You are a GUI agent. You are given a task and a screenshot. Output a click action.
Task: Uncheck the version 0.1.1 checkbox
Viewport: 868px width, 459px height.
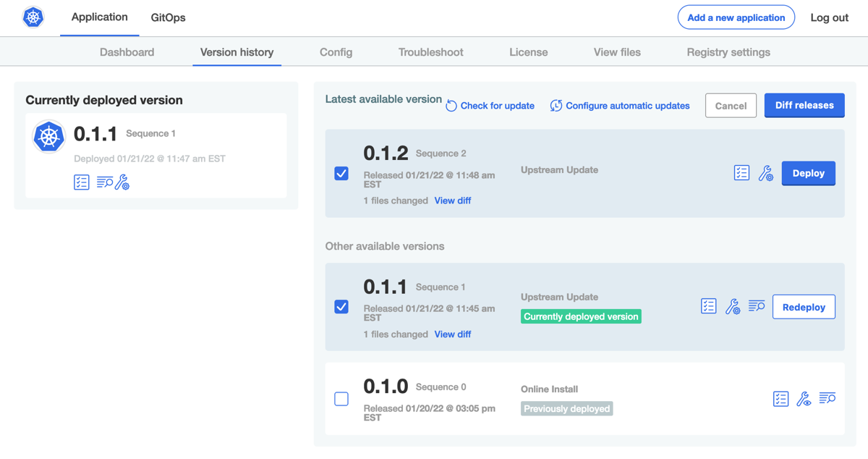(341, 307)
